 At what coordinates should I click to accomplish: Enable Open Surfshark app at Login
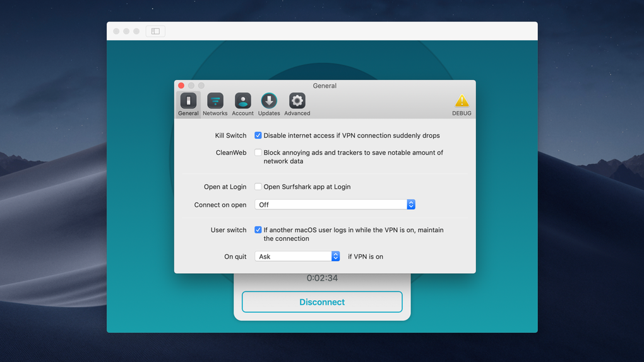click(x=258, y=187)
